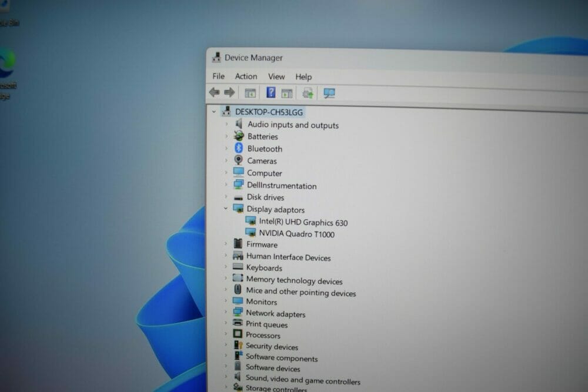Screen dimensions: 588x392
Task: Click the Intel UHD Graphics 630 icon
Action: click(250, 221)
